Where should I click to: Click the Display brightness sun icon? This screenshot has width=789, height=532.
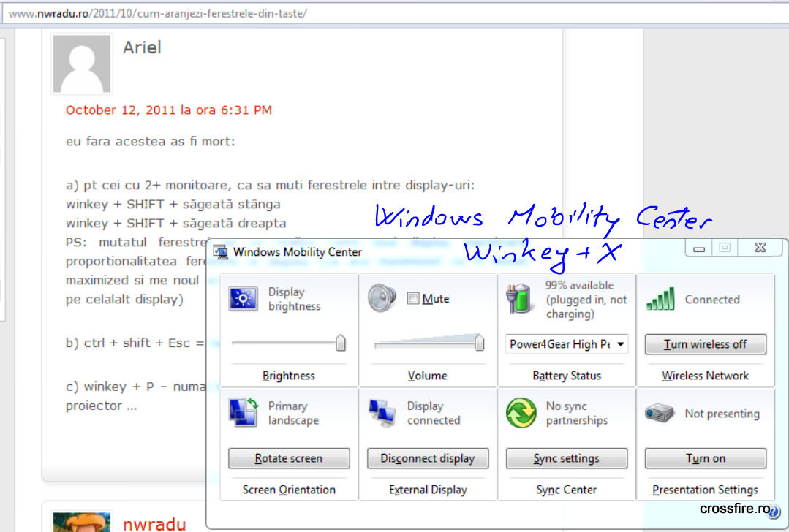pyautogui.click(x=244, y=298)
